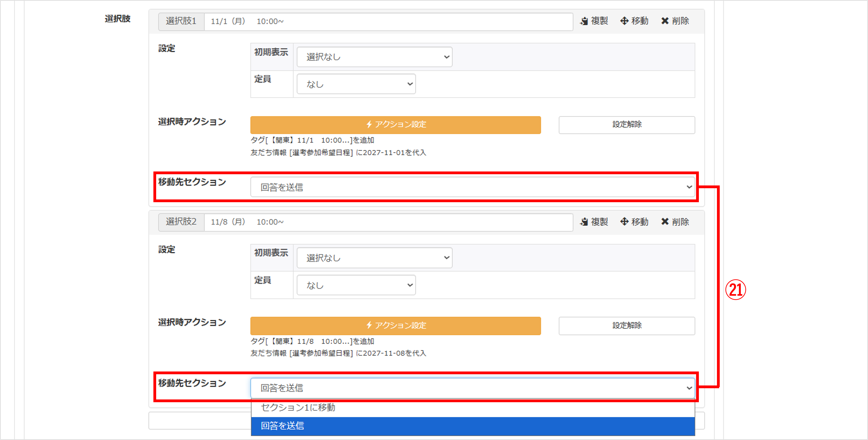Click the copy icon for 選択肢2
Viewport: 868px width, 440px height.
coord(584,222)
